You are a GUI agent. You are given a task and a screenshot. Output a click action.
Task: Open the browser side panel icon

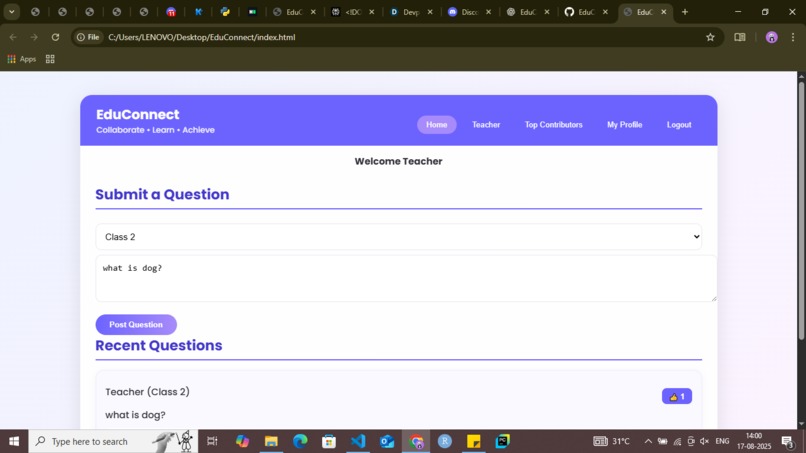click(740, 37)
